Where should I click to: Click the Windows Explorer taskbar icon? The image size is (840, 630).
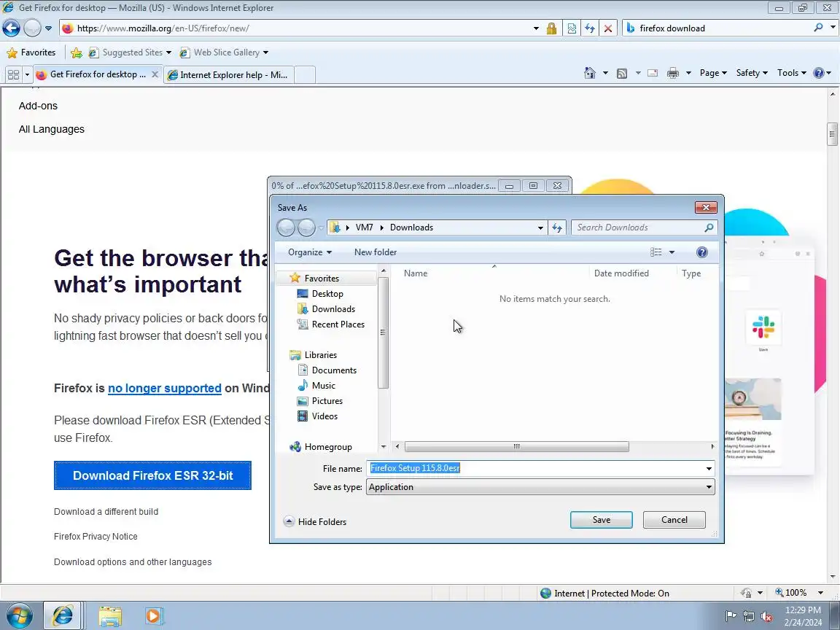pyautogui.click(x=110, y=617)
